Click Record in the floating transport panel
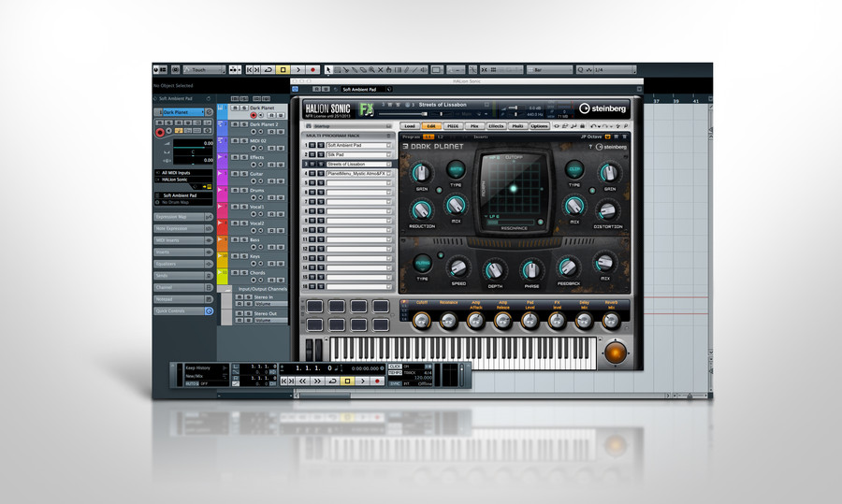Image resolution: width=842 pixels, height=504 pixels. click(x=377, y=382)
